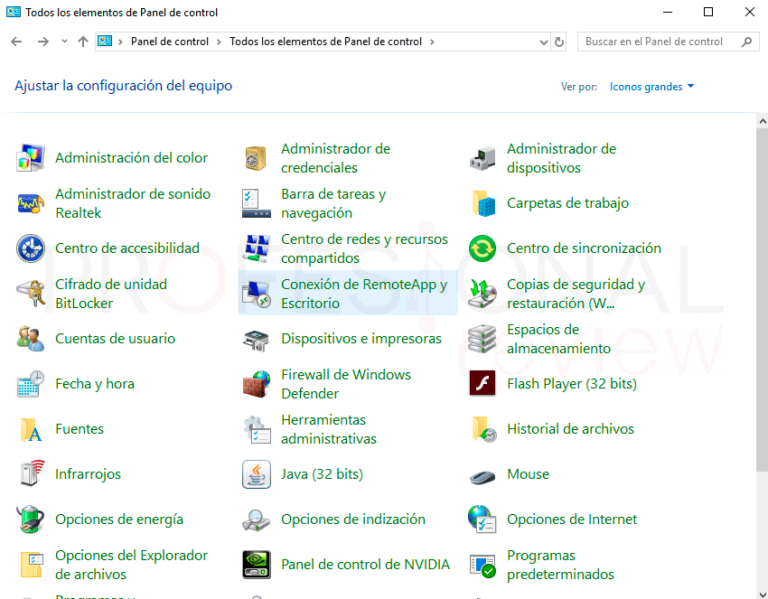Image resolution: width=768 pixels, height=599 pixels.
Task: Click the BitLocker drive encryption icon
Action: pos(30,293)
